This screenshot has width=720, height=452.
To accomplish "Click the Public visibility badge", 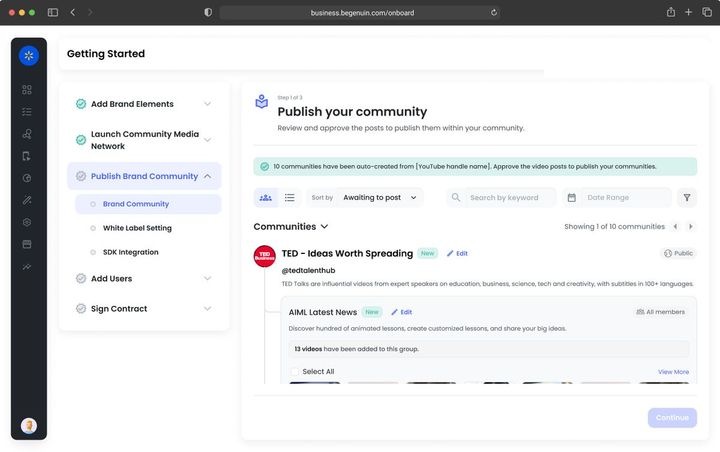I will pos(678,254).
